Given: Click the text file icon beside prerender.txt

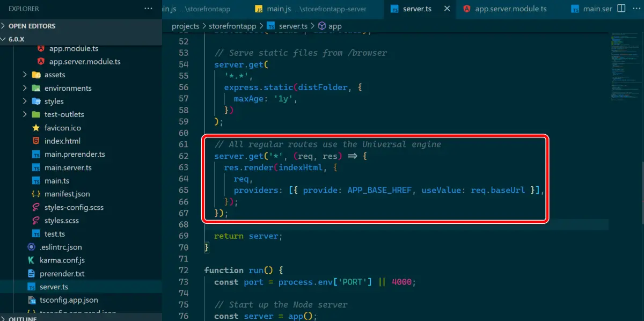Looking at the screenshot, I should click(31, 274).
